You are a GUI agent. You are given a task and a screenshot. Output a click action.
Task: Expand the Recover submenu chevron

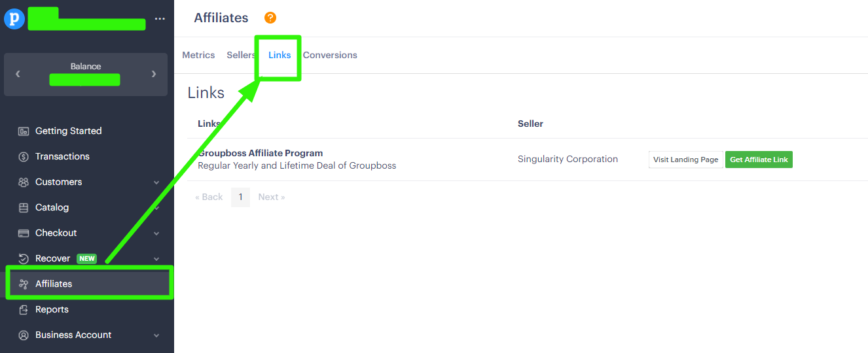click(x=156, y=259)
